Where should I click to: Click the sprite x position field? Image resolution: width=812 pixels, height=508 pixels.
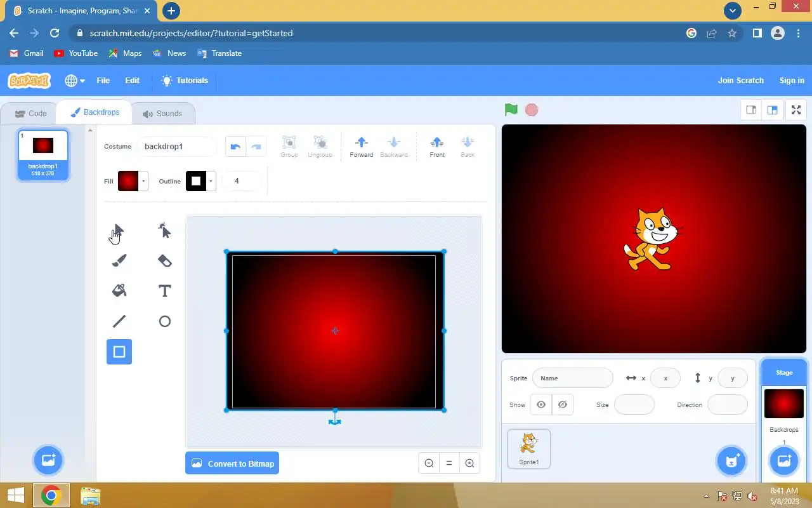(665, 378)
